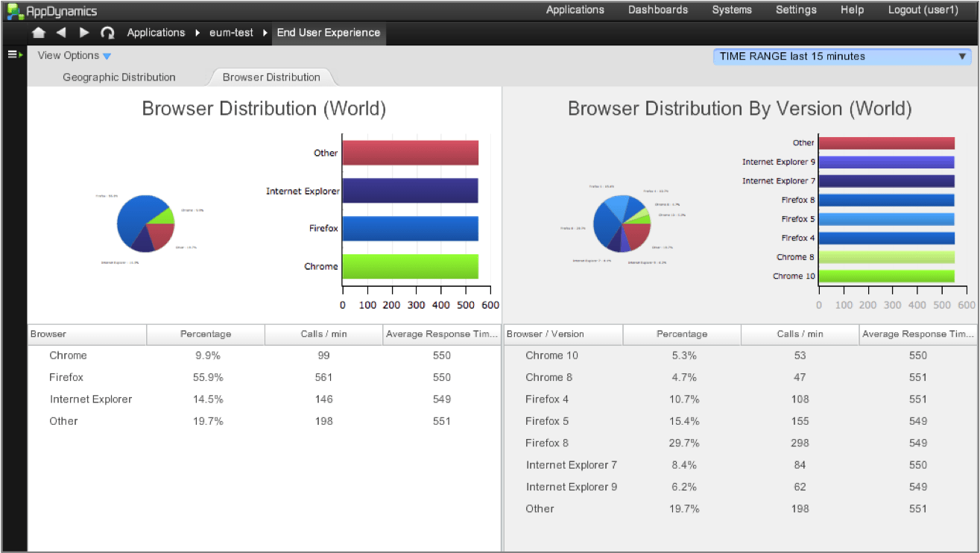Click the refresh icon
This screenshot has height=553, width=980.
pyautogui.click(x=107, y=33)
